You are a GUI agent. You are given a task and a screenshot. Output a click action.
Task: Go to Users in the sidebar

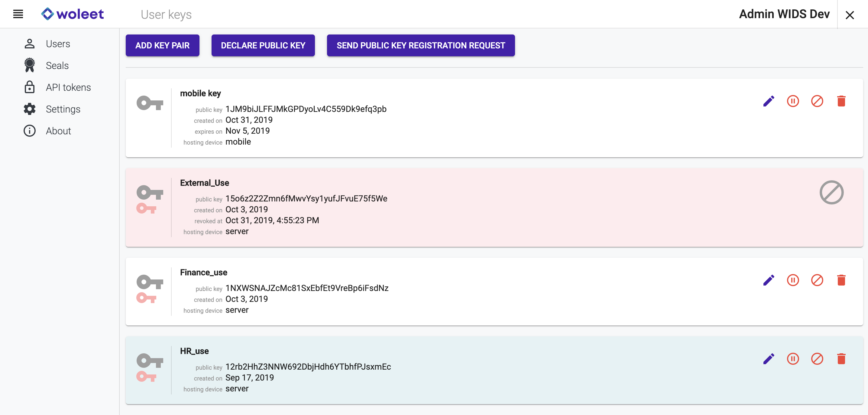tap(58, 44)
